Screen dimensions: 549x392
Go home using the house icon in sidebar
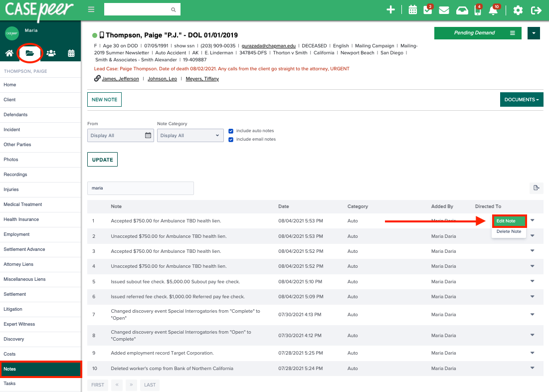coord(9,53)
